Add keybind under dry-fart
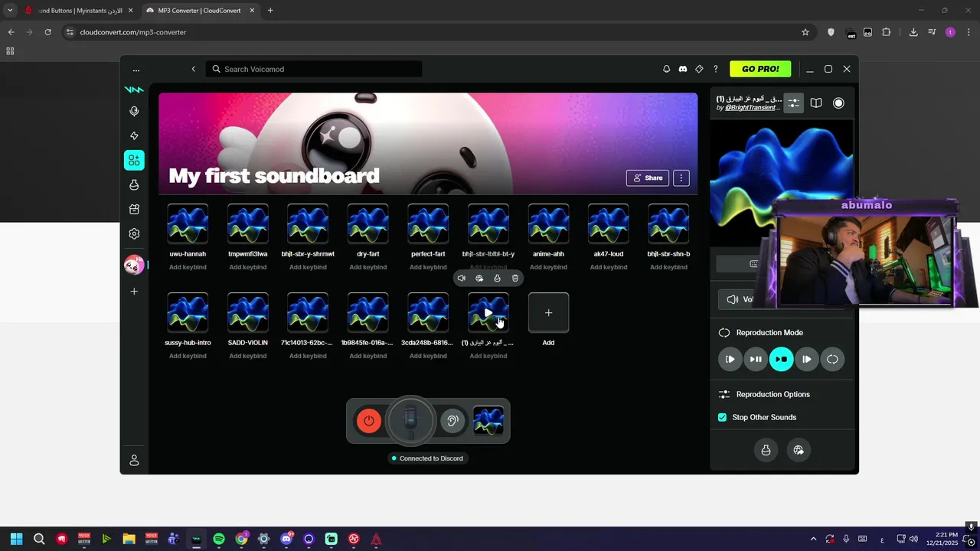 [368, 267]
